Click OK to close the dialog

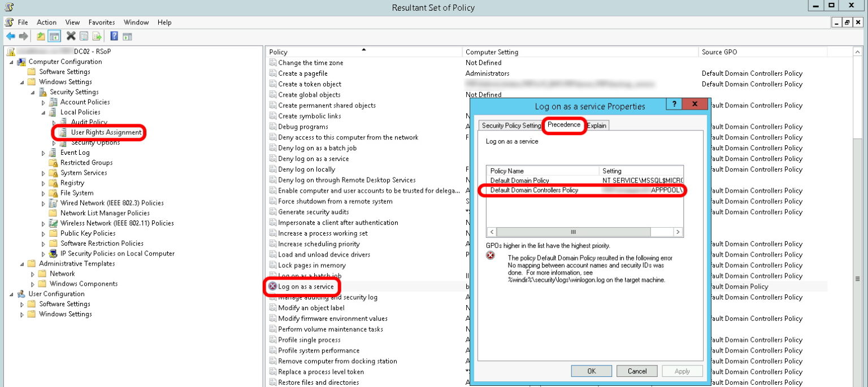591,371
